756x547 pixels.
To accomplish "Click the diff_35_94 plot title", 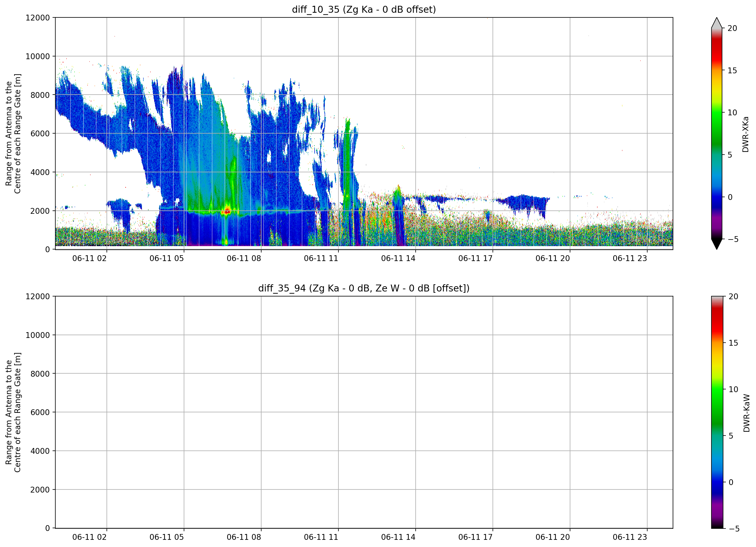I will pyautogui.click(x=364, y=288).
